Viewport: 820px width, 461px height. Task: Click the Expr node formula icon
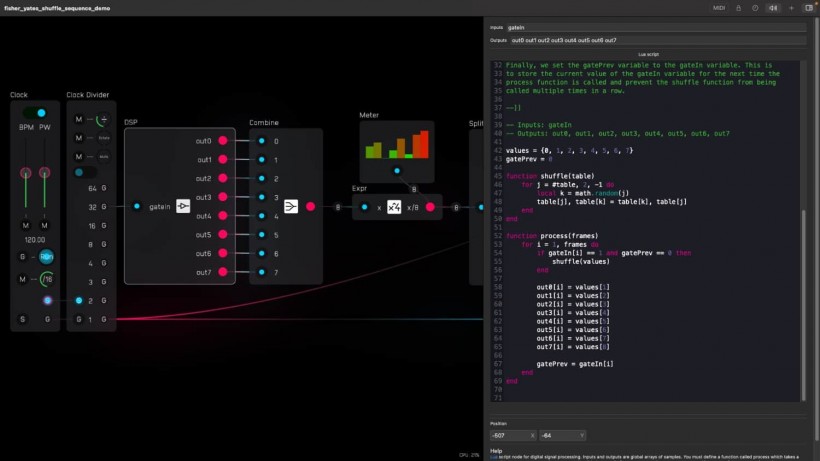coord(394,207)
